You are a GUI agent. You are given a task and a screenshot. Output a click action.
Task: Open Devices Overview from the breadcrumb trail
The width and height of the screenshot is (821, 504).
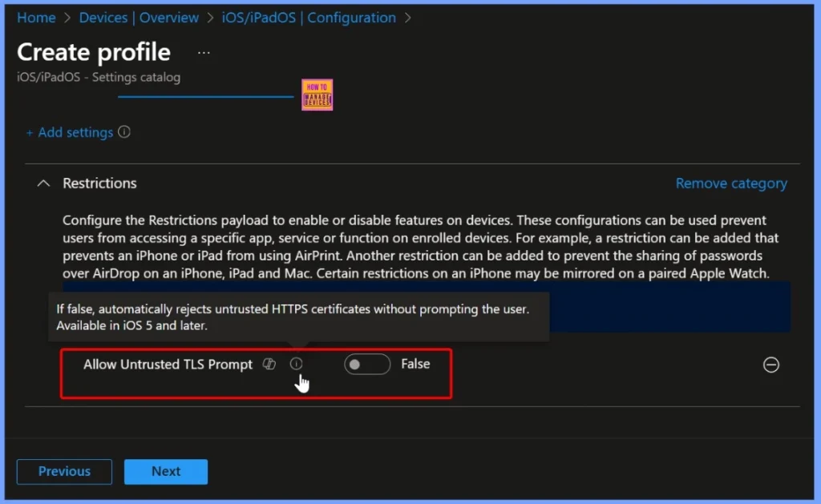coord(139,18)
